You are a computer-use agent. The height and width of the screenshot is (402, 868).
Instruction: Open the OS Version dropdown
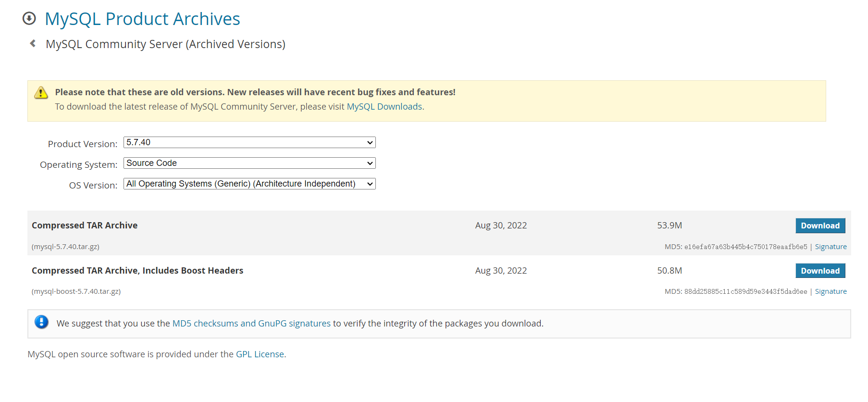click(x=249, y=184)
